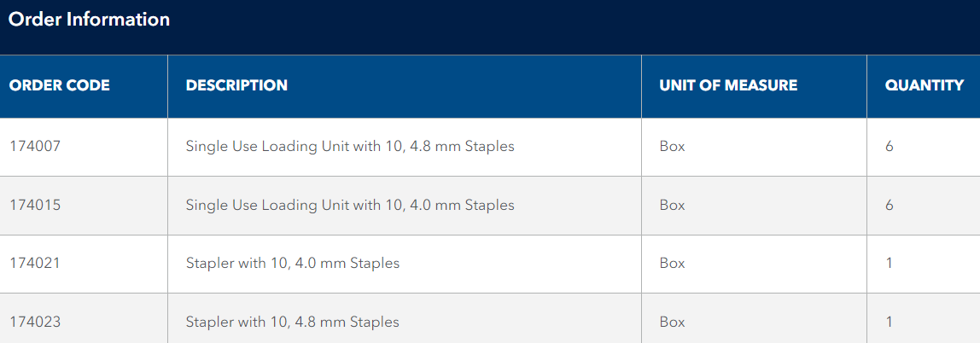This screenshot has height=343, width=980.
Task: Select Single Use Loading Unit 4.0 mm description
Action: [x=350, y=205]
